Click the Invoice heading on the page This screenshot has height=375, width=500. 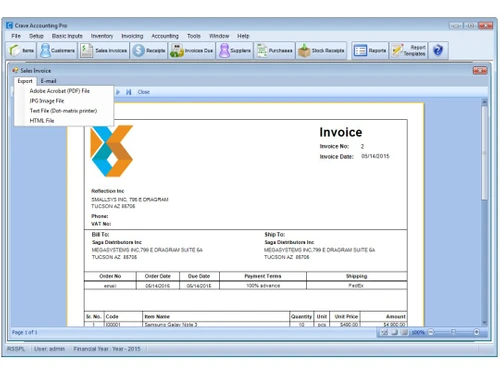tap(341, 132)
